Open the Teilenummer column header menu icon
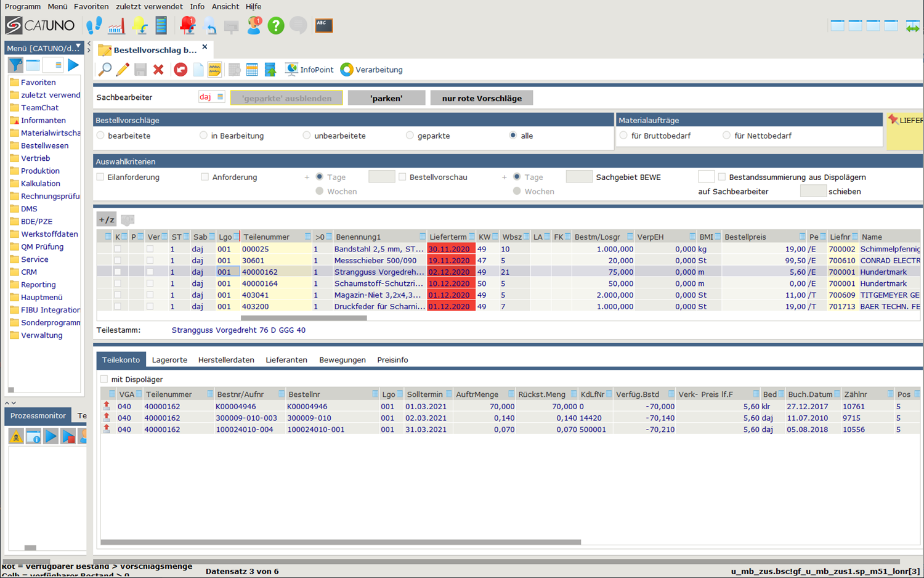This screenshot has width=924, height=578. pyautogui.click(x=307, y=237)
